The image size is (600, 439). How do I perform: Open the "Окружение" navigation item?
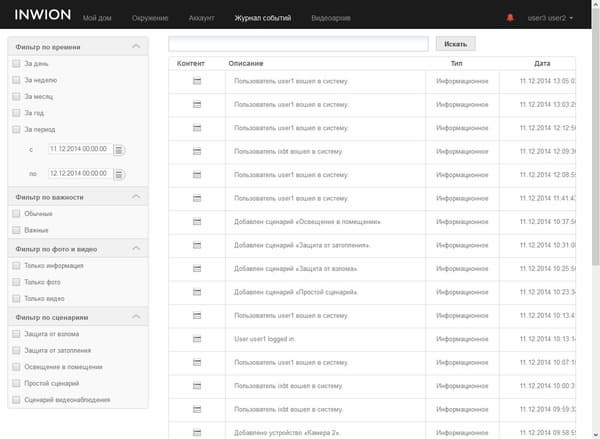[x=150, y=18]
